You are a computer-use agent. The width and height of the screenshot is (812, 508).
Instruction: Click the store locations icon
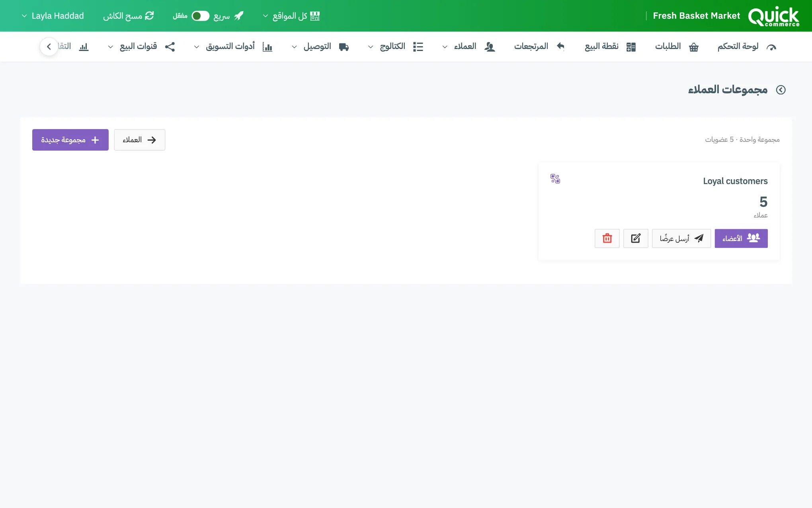315,16
